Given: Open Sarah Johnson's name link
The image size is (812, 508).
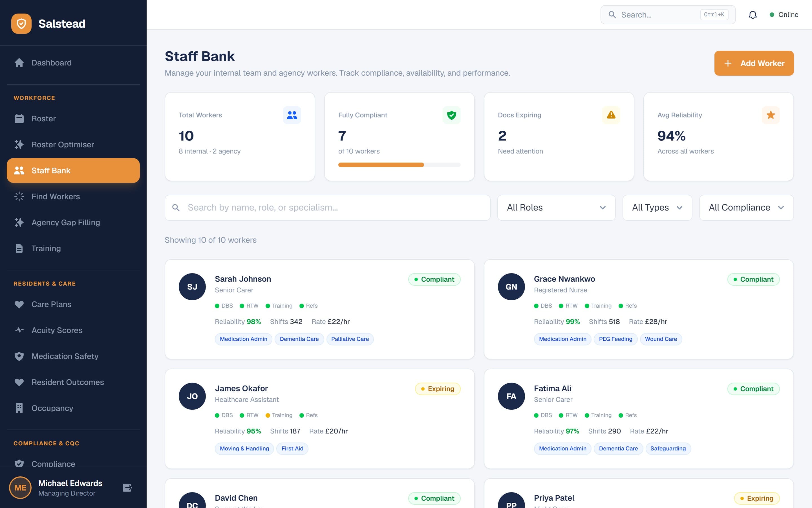Looking at the screenshot, I should coord(243,279).
